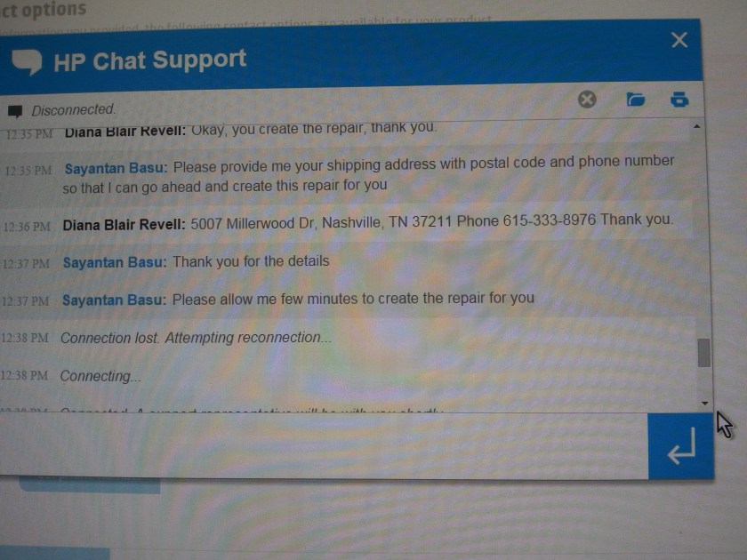Click the chat scrollbar's up arrow
The image size is (747, 560).
697,126
